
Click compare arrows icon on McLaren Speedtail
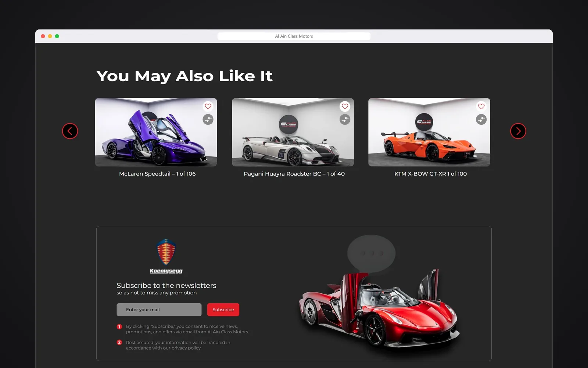click(208, 120)
